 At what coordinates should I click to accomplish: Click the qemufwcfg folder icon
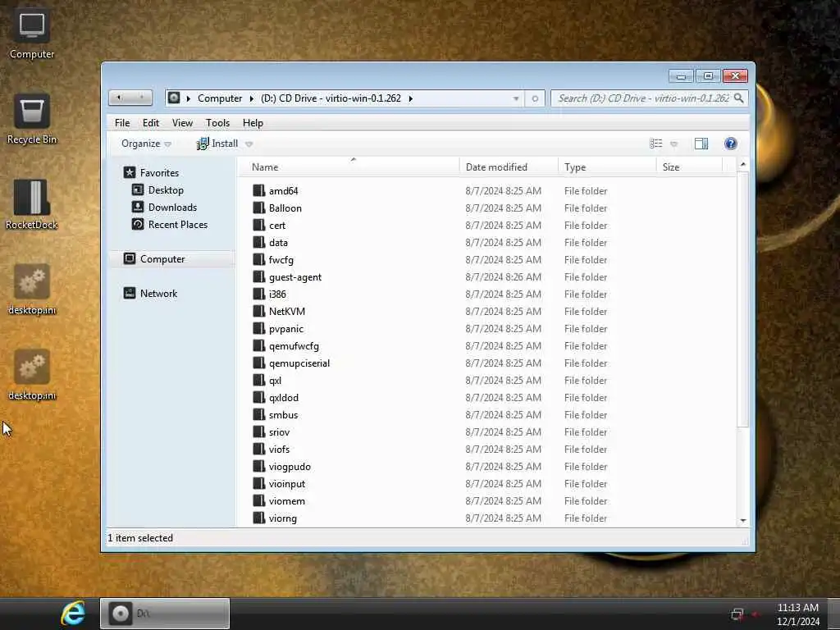pos(259,345)
